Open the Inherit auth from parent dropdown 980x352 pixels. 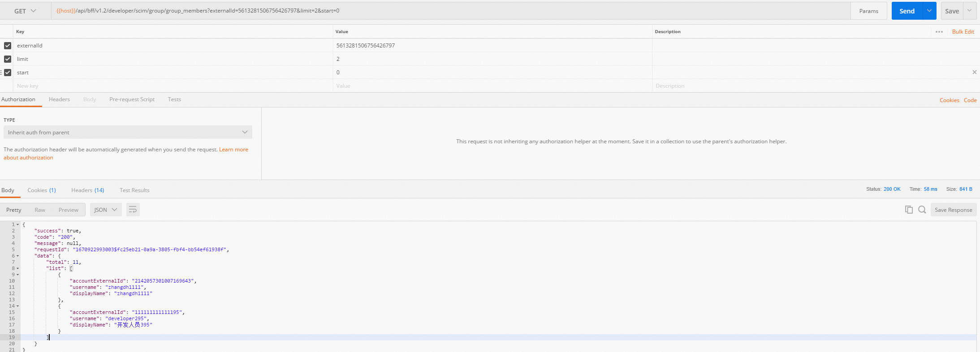[128, 133]
